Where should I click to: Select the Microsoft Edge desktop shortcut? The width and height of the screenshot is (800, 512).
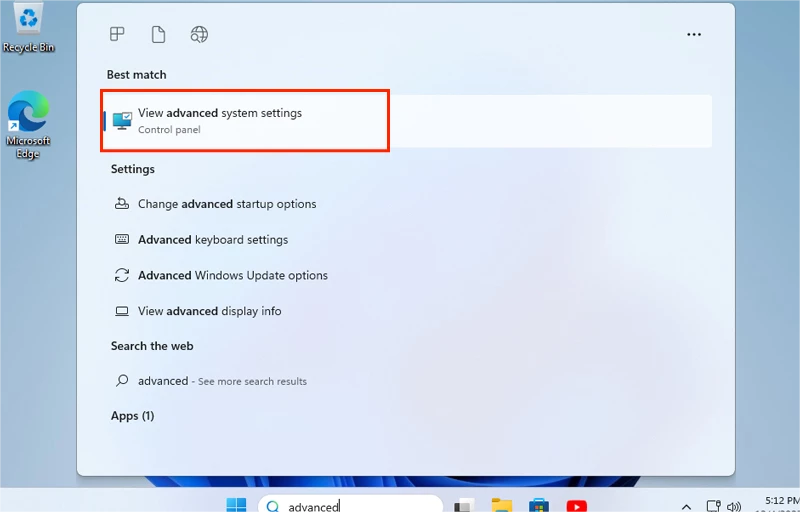(28, 125)
